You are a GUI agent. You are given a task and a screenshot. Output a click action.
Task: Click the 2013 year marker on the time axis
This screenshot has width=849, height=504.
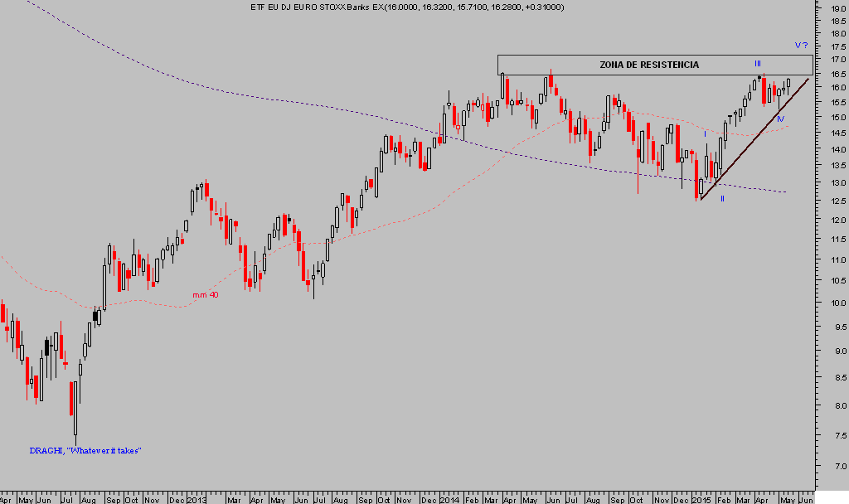(x=196, y=500)
